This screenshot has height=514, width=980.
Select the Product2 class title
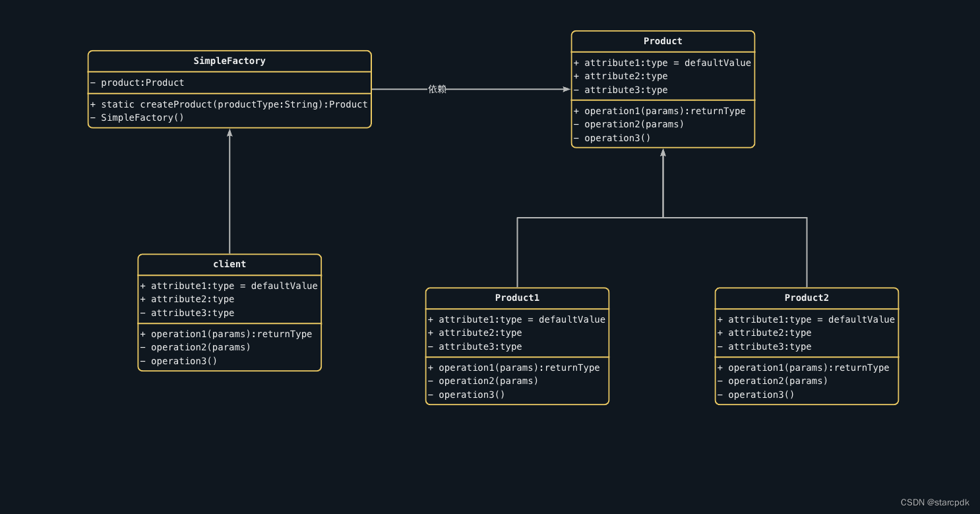click(807, 298)
